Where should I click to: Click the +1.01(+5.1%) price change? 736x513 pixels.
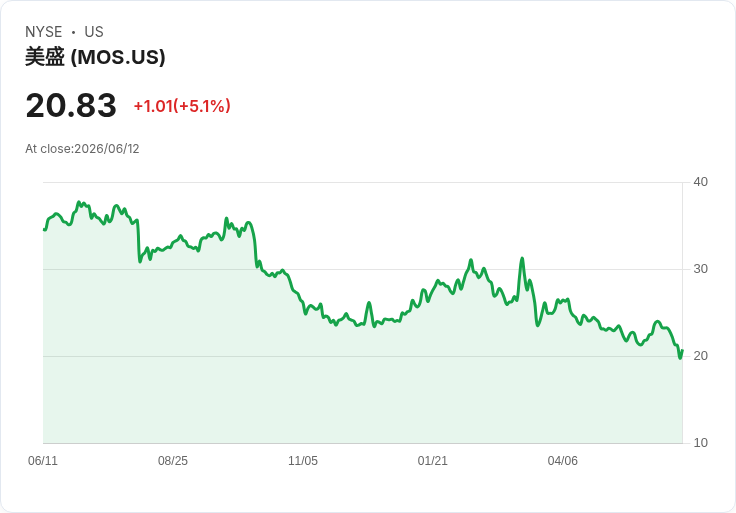[182, 106]
